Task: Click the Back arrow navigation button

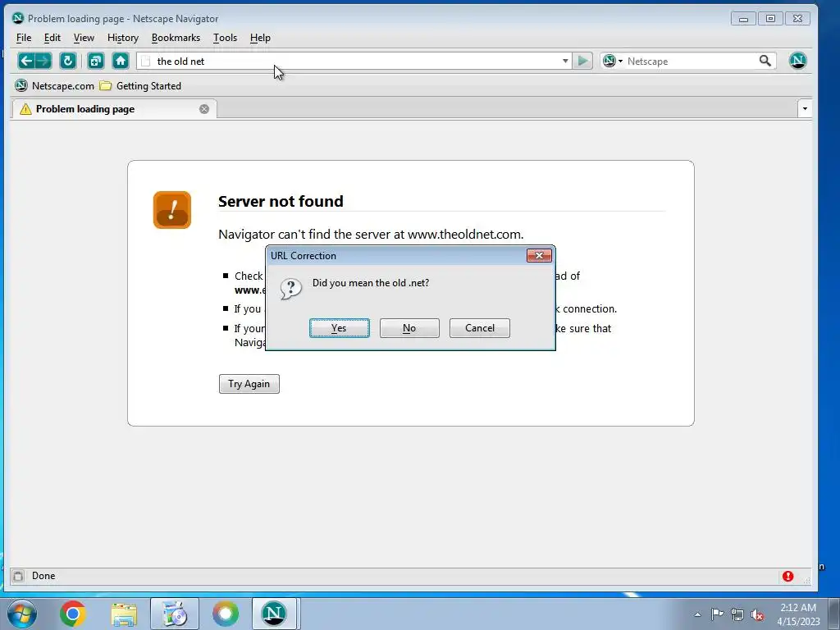Action: pyautogui.click(x=26, y=61)
